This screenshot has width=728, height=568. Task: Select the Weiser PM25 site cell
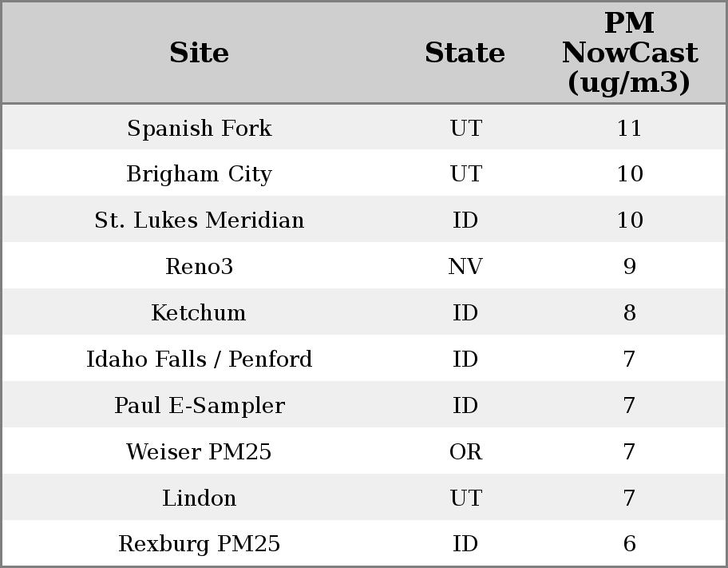[200, 452]
